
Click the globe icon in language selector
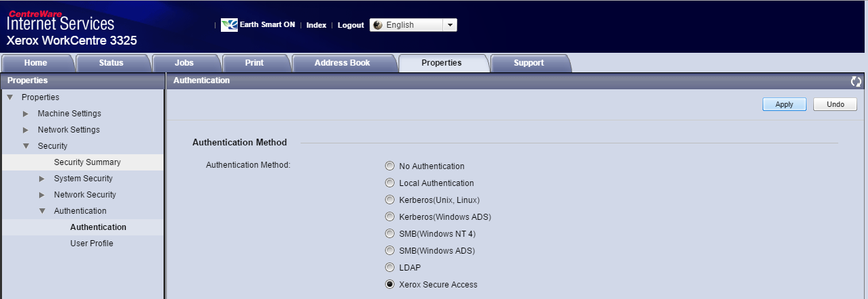tap(378, 25)
